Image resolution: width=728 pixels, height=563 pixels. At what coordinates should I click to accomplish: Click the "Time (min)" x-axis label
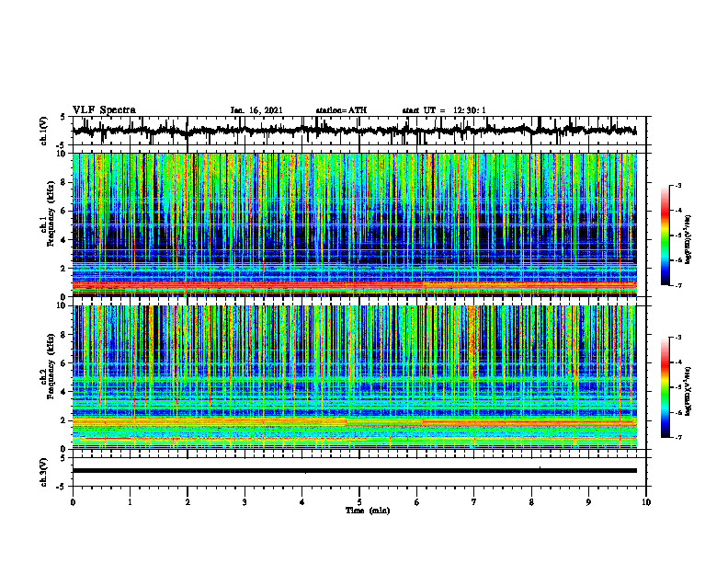point(368,511)
